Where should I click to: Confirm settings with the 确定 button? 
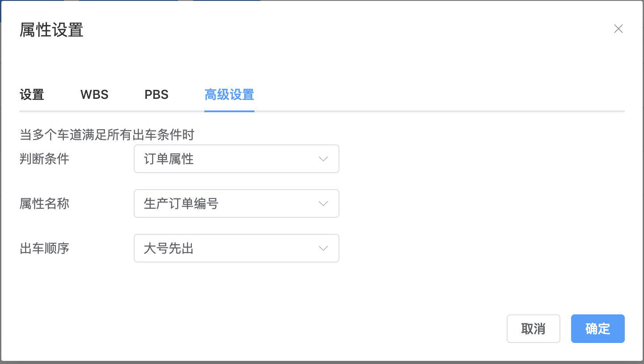click(597, 329)
